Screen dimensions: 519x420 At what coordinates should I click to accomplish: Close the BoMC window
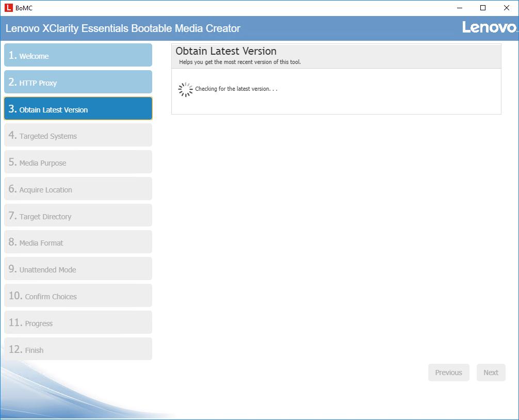click(507, 8)
